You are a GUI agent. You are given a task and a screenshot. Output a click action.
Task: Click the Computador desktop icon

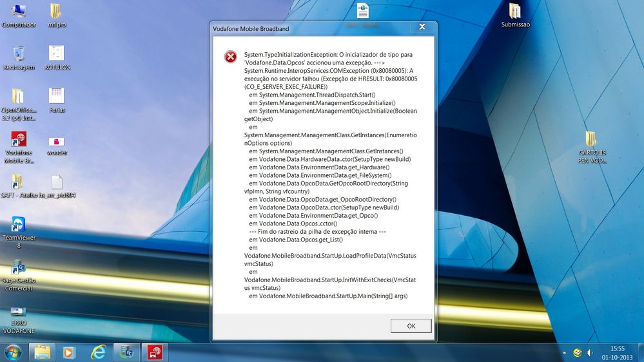(19, 12)
